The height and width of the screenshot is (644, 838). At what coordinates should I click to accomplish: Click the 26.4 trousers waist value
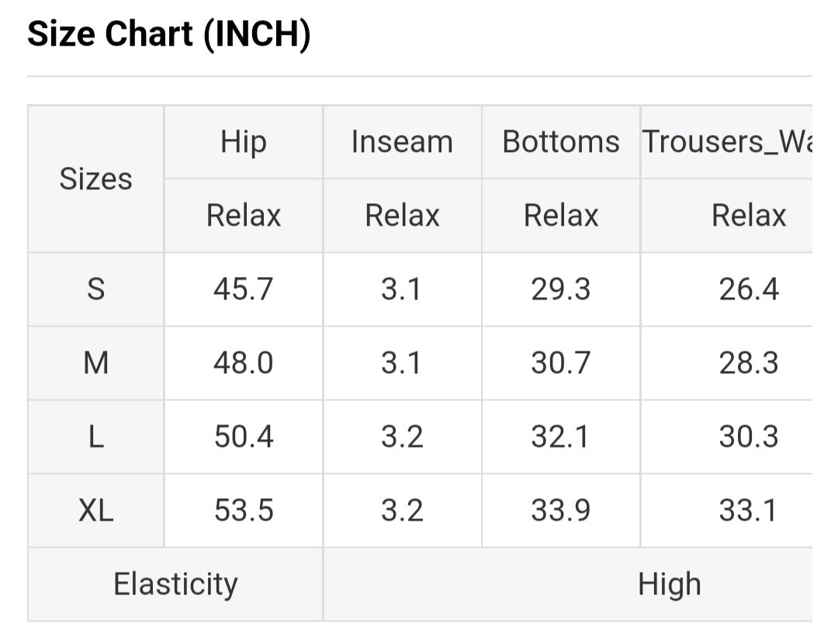tap(748, 289)
